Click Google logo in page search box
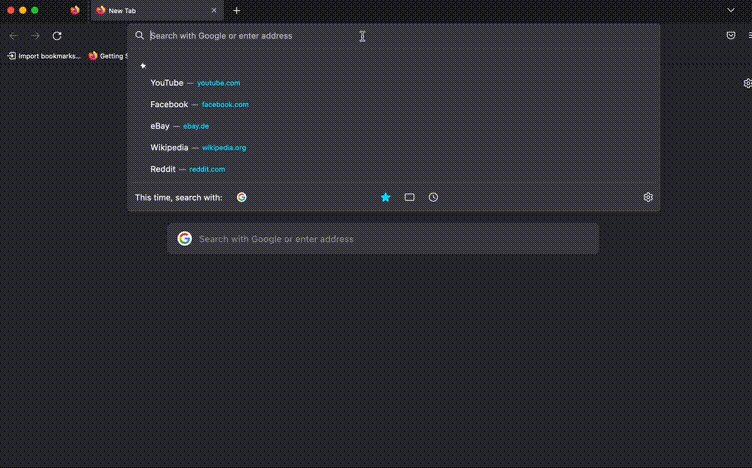Screen dimensions: 752x468 [185, 238]
